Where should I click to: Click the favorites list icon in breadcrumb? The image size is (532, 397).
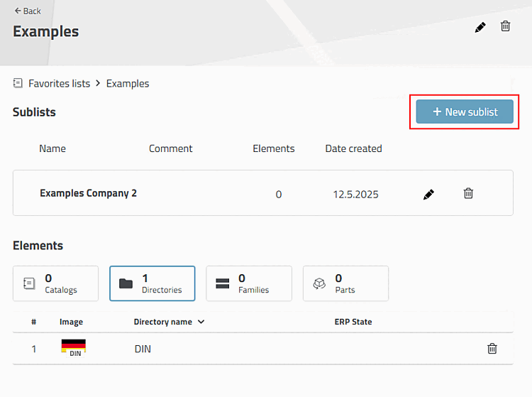click(18, 83)
